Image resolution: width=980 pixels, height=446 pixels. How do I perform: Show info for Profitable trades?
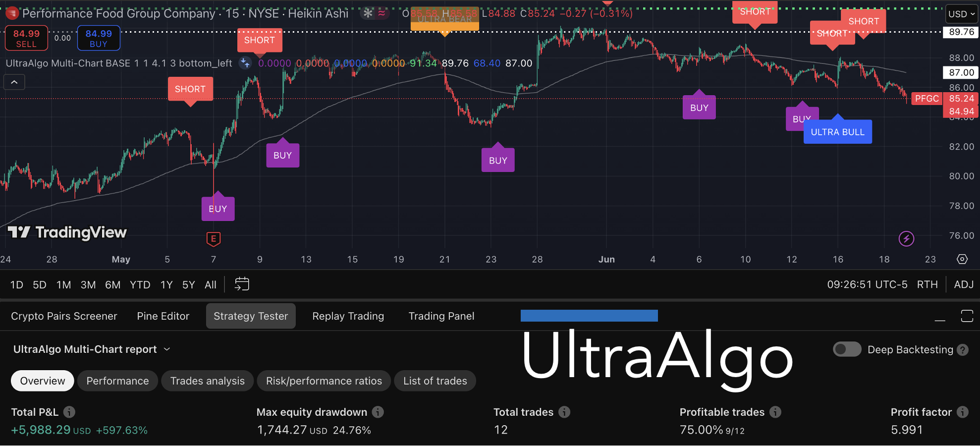(x=775, y=412)
